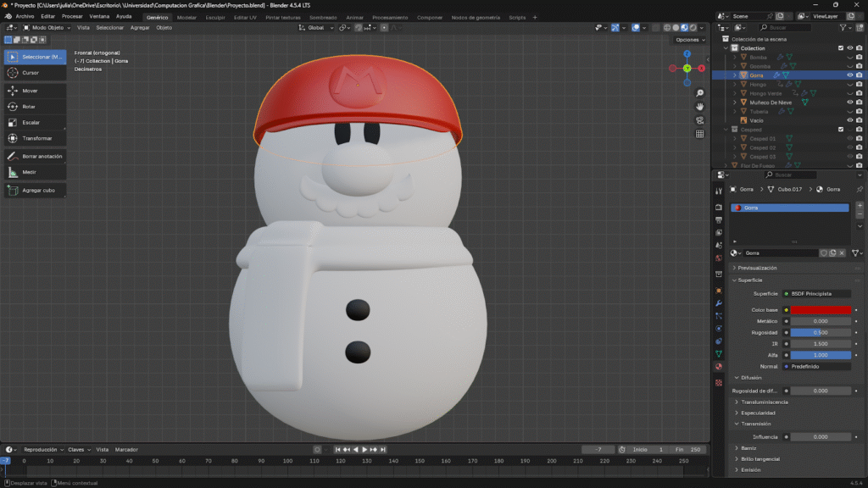Uncheck the Collection exclude checkbox
Screen dimensions: 868x488
pyautogui.click(x=840, y=48)
